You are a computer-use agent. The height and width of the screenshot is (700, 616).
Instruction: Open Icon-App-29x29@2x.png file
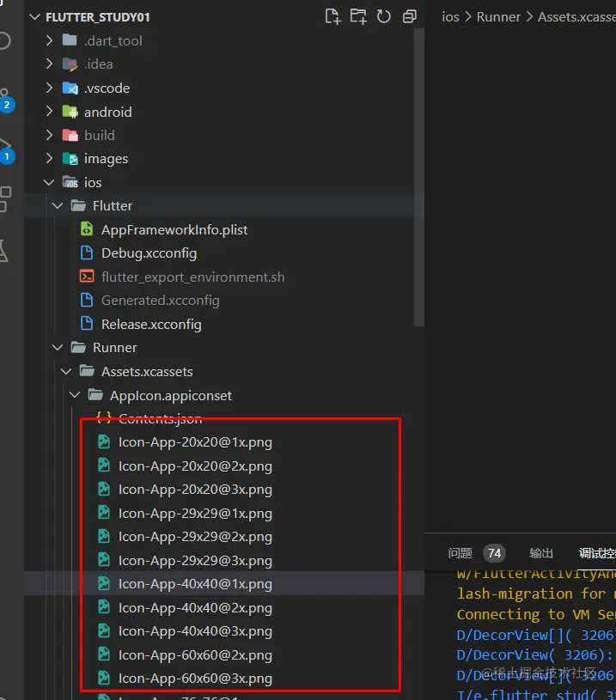point(195,537)
